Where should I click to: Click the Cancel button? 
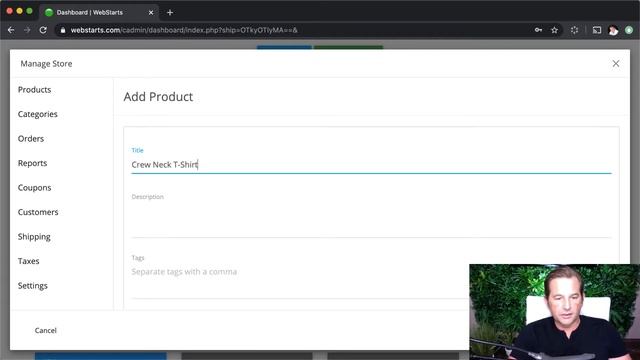[45, 331]
